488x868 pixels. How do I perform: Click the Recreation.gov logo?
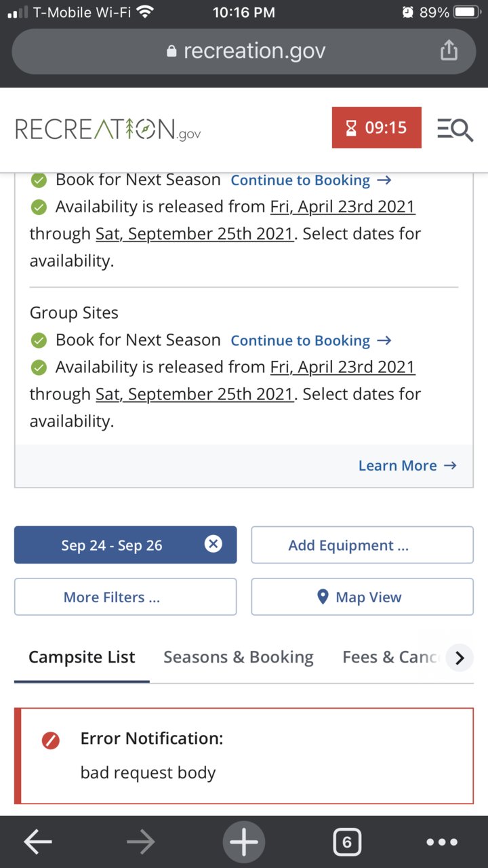108,129
